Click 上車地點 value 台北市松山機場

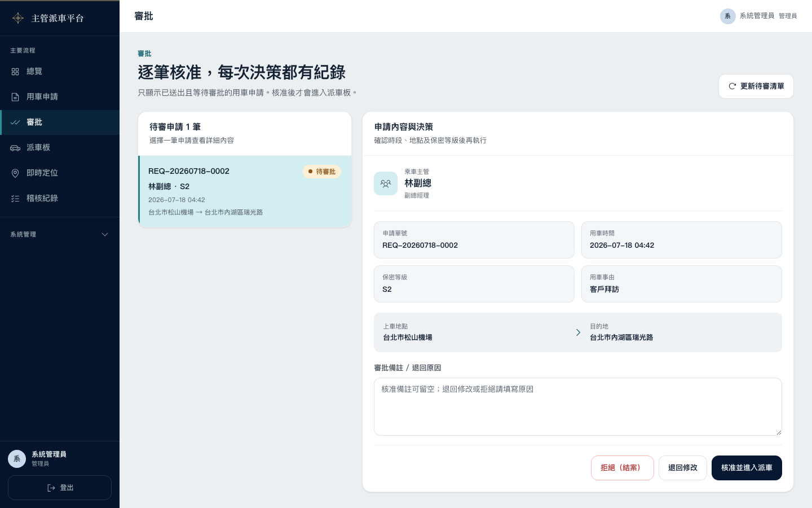(x=408, y=338)
